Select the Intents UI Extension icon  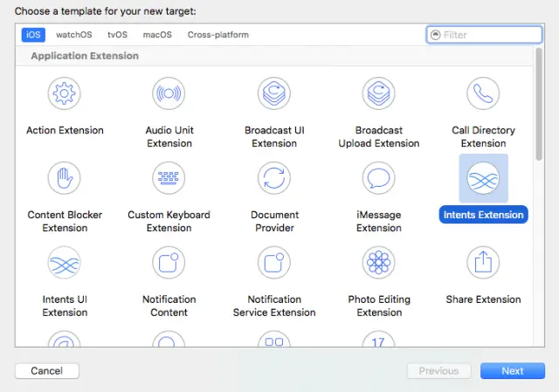[x=65, y=263]
